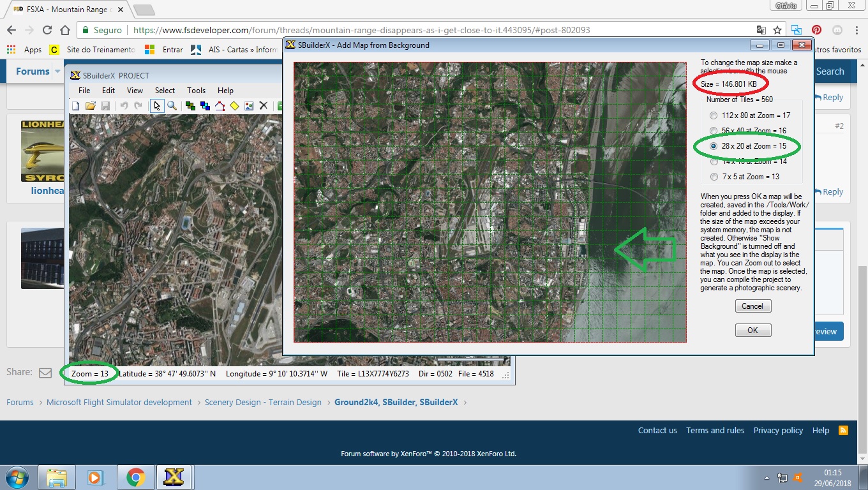Select the magnifier zoom tool in SBuilderX
Image resolution: width=868 pixels, height=490 pixels.
point(172,106)
